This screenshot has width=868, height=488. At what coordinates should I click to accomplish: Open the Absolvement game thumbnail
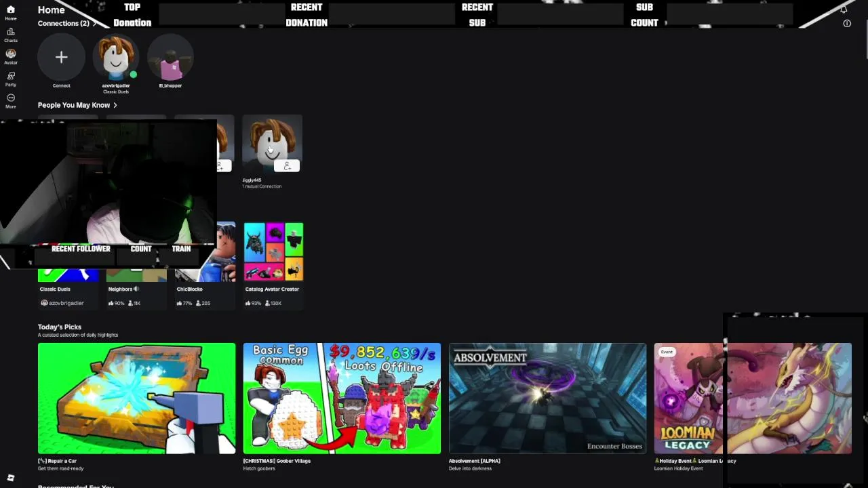pos(547,399)
